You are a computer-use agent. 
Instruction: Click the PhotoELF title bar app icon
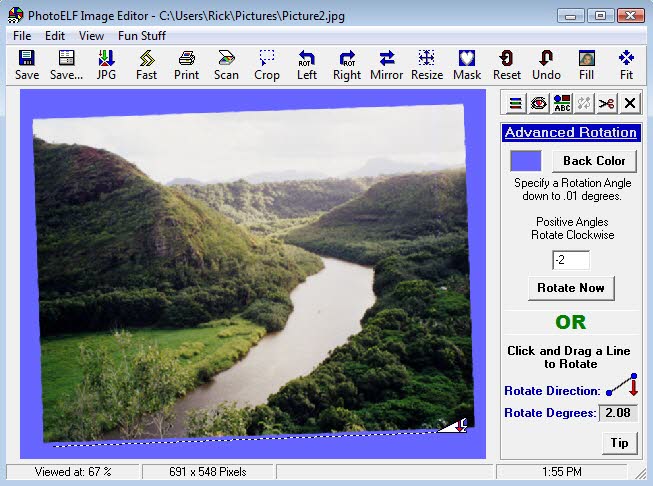(x=15, y=15)
